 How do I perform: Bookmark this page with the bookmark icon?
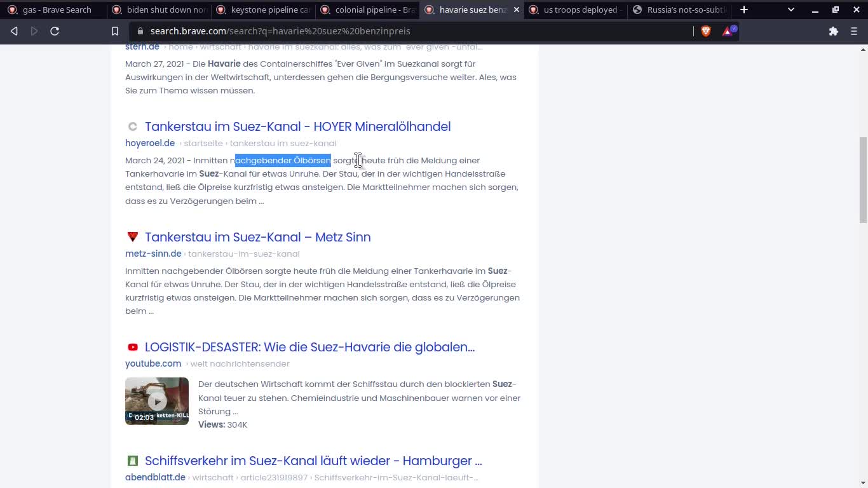coord(115,31)
